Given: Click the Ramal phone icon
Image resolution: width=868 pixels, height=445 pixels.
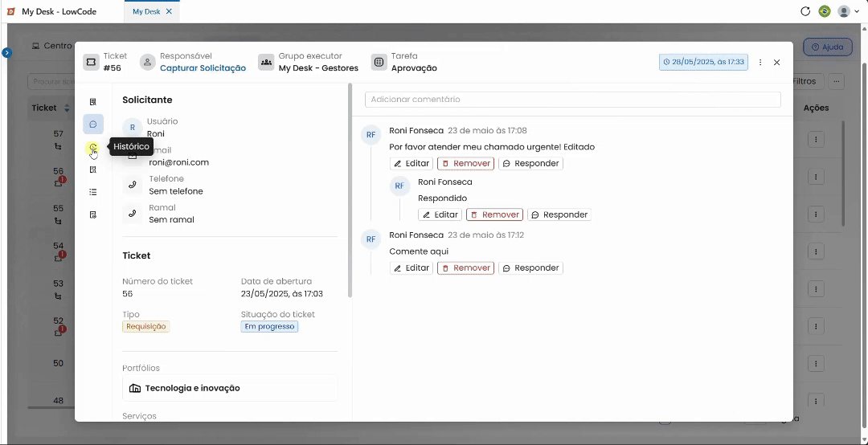Looking at the screenshot, I should coord(133,214).
